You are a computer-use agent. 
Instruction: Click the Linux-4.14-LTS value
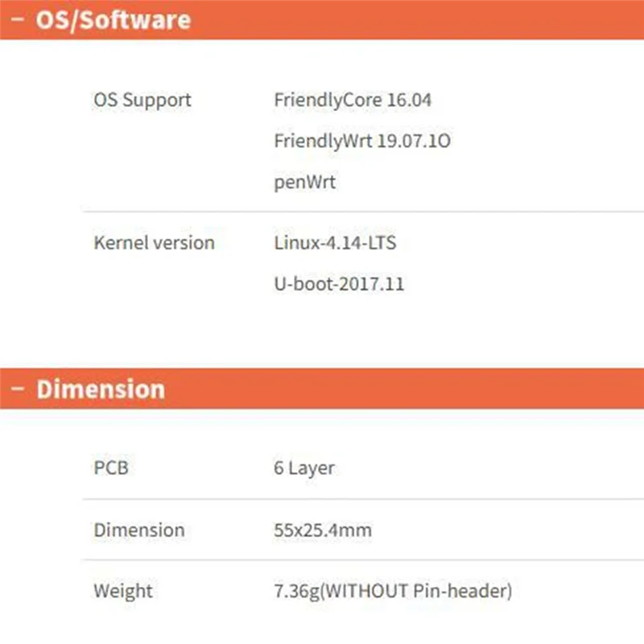(x=335, y=243)
